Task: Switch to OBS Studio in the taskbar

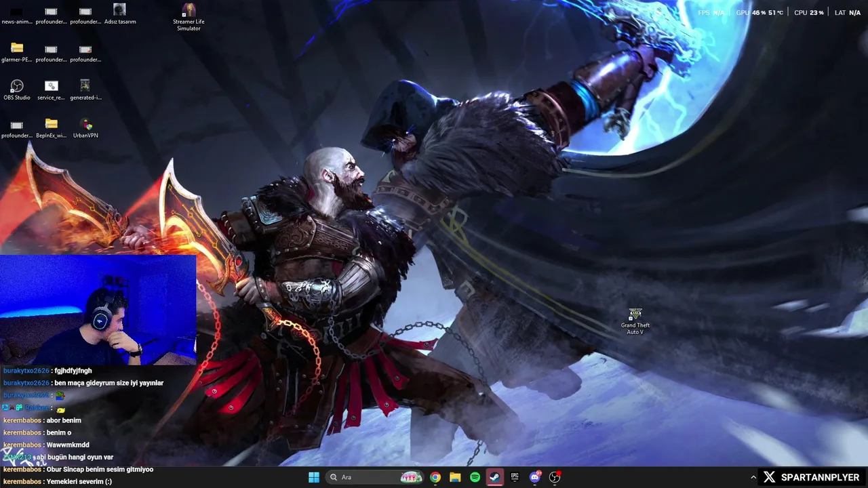Action: [555, 477]
